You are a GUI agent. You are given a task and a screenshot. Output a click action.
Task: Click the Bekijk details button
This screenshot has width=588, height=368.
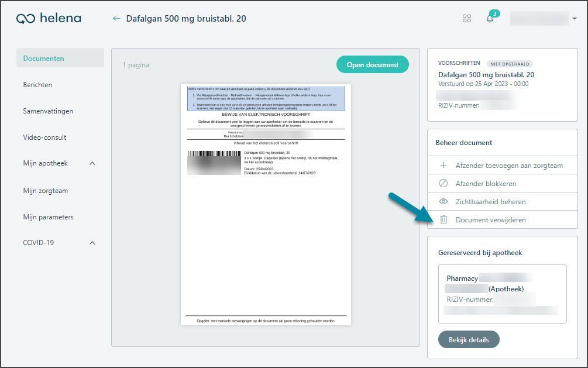click(x=469, y=339)
